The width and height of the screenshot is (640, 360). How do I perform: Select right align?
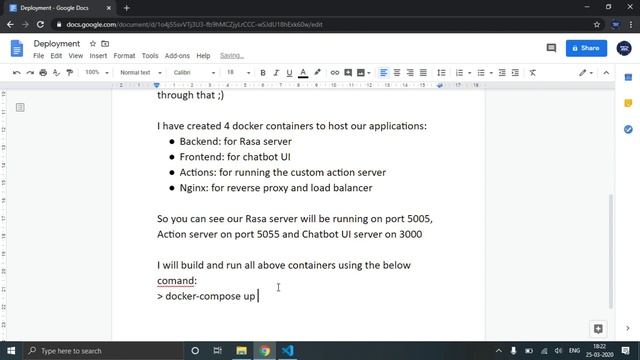(410, 73)
